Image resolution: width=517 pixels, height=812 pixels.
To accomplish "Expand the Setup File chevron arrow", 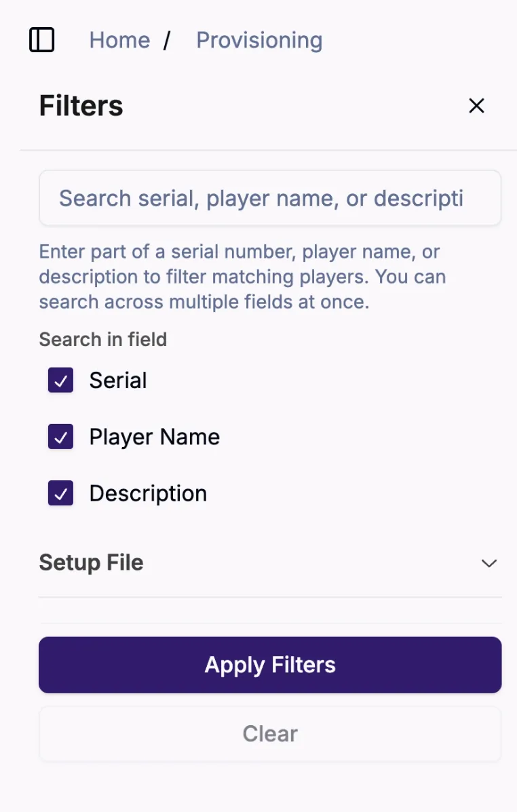I will pos(489,563).
